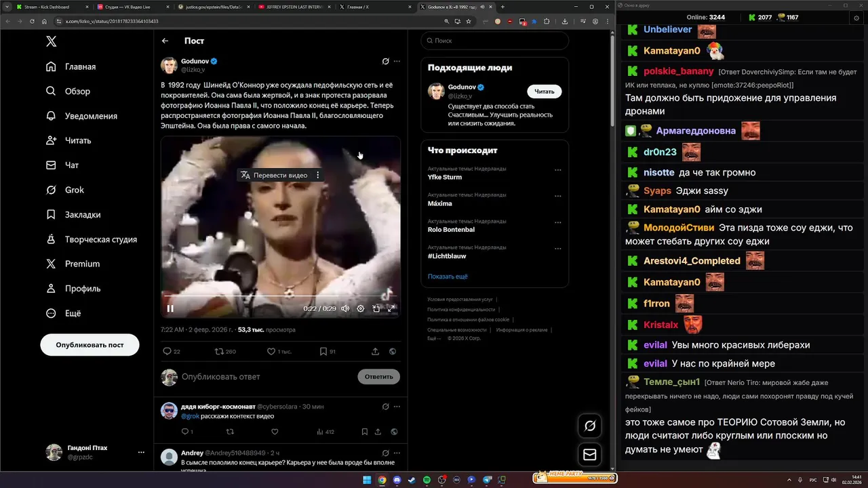Open account menu dots next to Гандоні Птах

[141, 452]
